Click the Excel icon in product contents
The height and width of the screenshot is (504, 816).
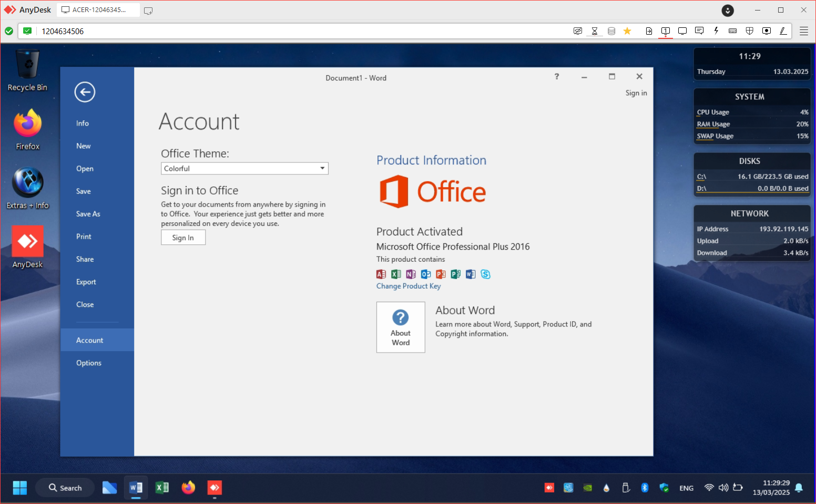click(396, 274)
